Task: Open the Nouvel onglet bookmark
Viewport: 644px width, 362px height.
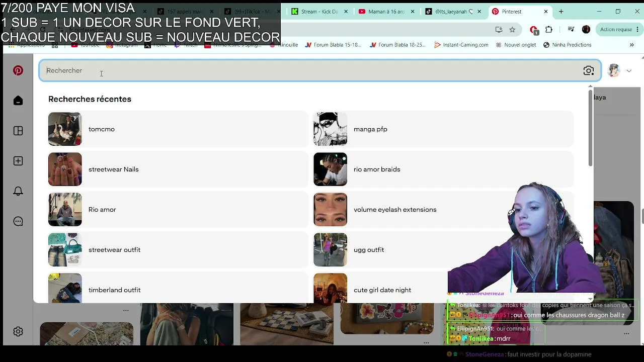Action: (516, 45)
